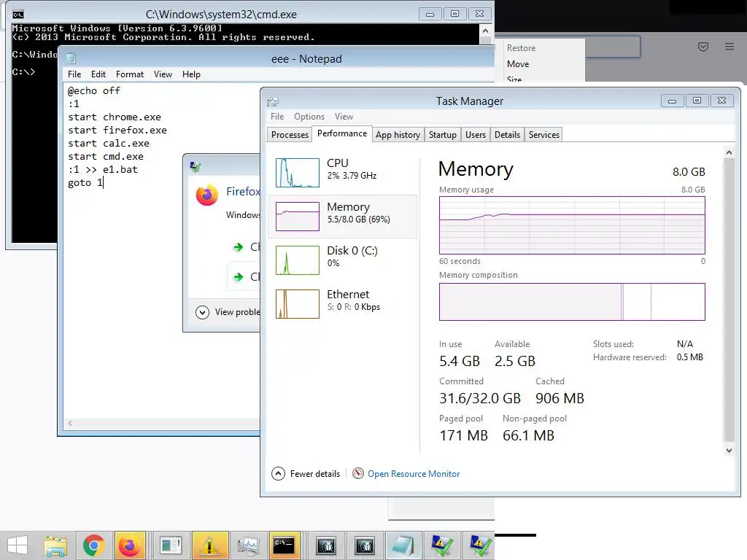Click the Pocket icon in Firefox toolbar
The image size is (747, 560).
click(703, 47)
